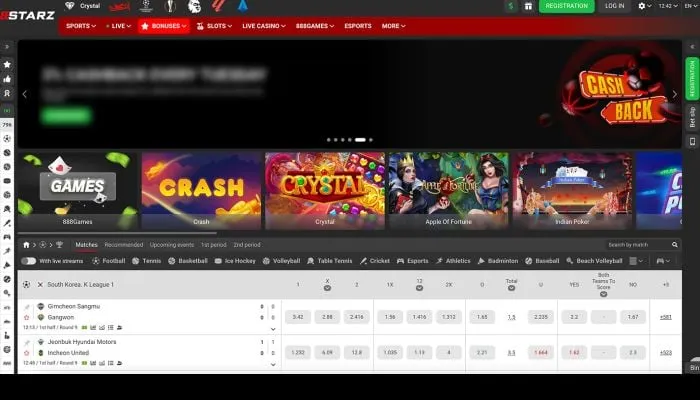700x400 pixels.
Task: Expand Jeonbuk Hyundai Motors match chevron
Action: [273, 365]
